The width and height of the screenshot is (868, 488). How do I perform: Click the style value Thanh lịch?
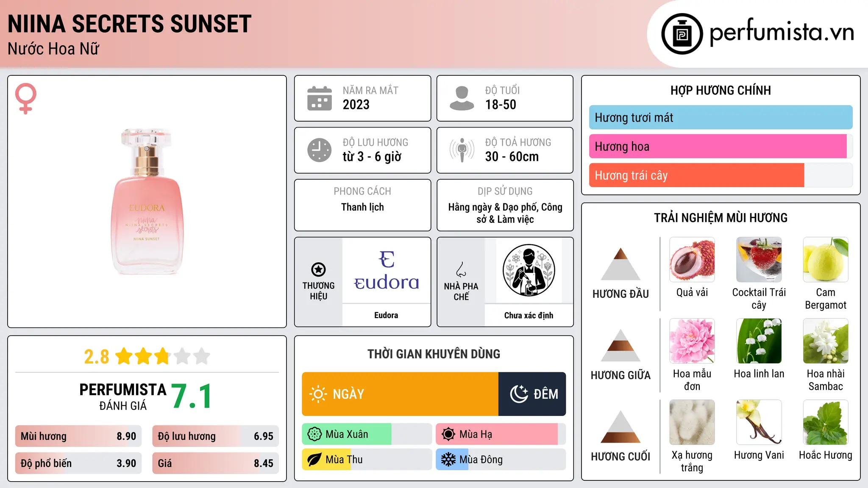(362, 207)
